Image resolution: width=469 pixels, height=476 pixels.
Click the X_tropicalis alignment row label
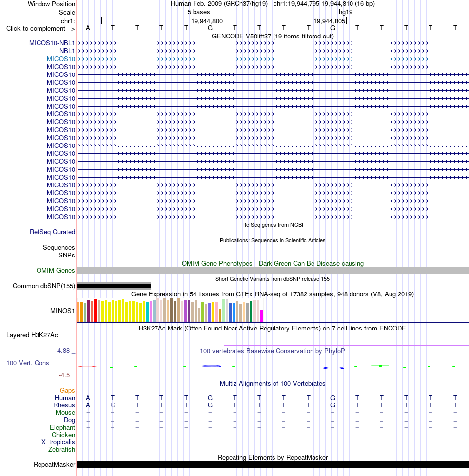click(58, 442)
